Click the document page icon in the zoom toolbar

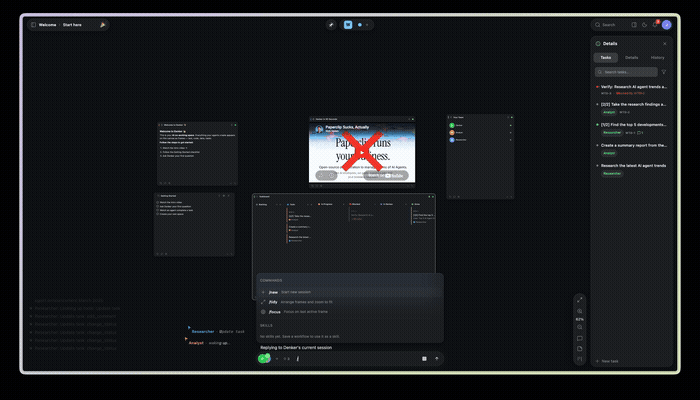tap(579, 349)
